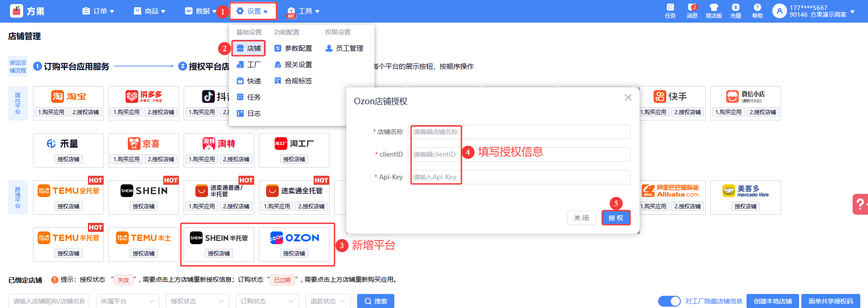Click 授权店铺 under 美客多

746,206
